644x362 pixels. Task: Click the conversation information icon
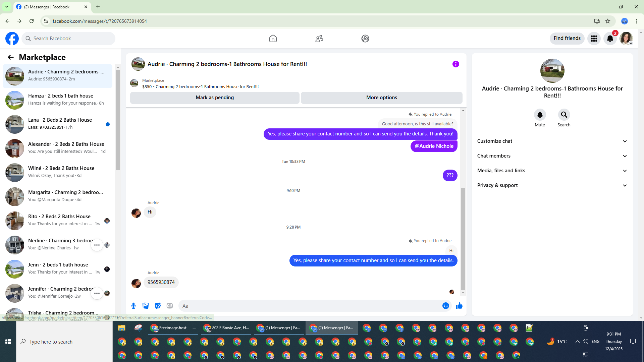point(455,64)
